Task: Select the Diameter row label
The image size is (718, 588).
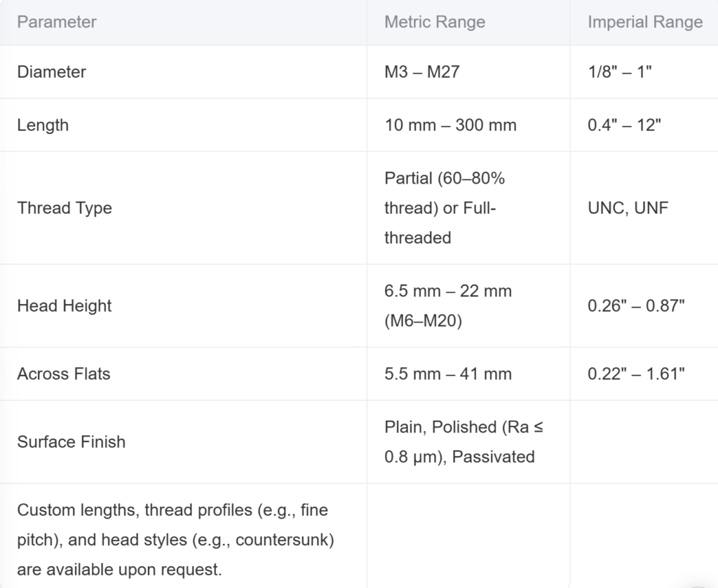Action: tap(52, 71)
